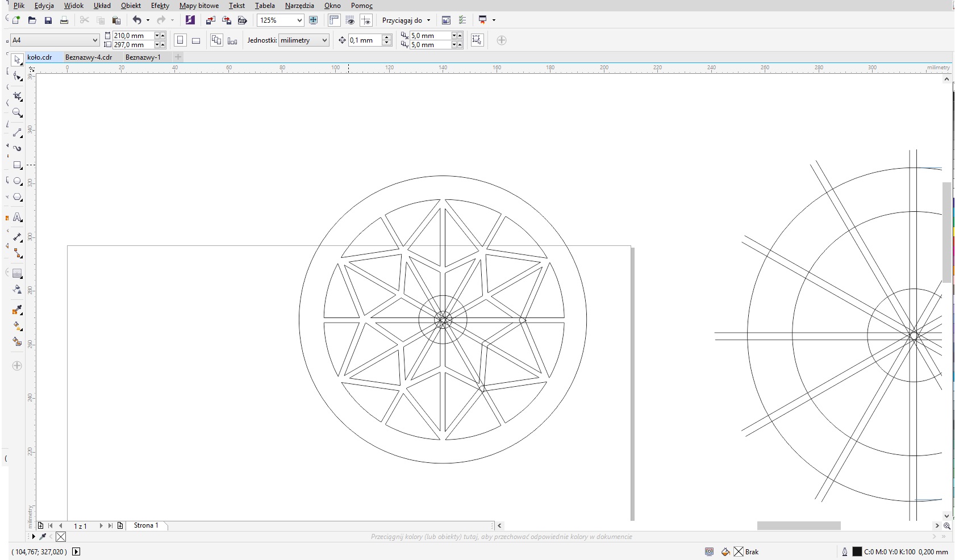Image resolution: width=955 pixels, height=560 pixels.
Task: Select the Polygon tool
Action: pyautogui.click(x=18, y=198)
